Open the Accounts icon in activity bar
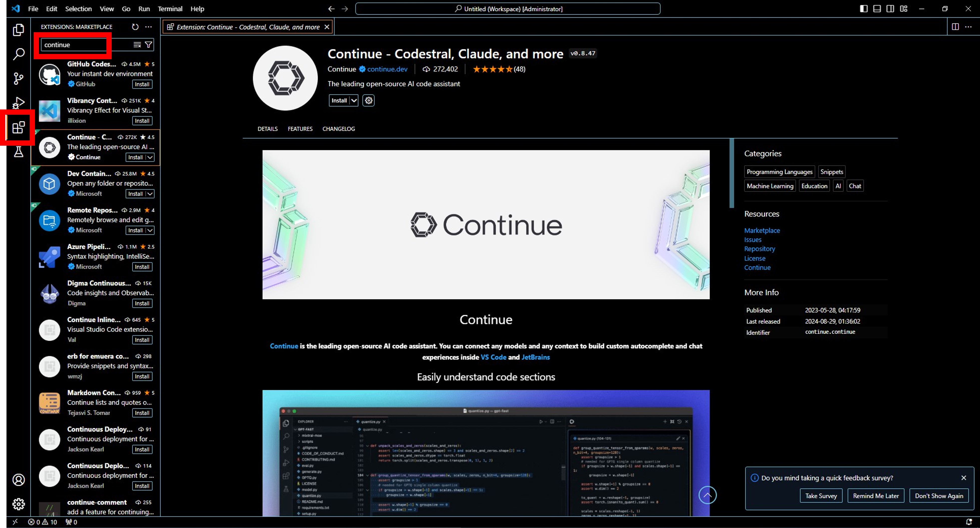The image size is (980, 528). pyautogui.click(x=18, y=480)
